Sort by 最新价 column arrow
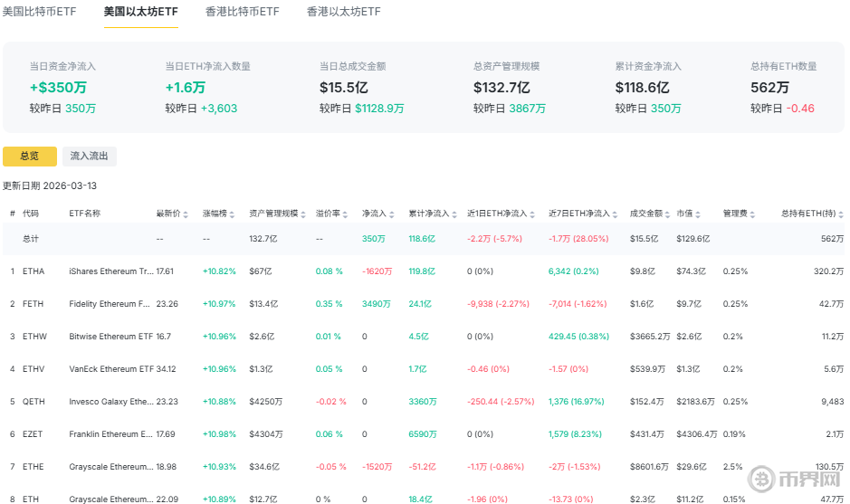Screen dimensions: 850x504 click(186, 214)
